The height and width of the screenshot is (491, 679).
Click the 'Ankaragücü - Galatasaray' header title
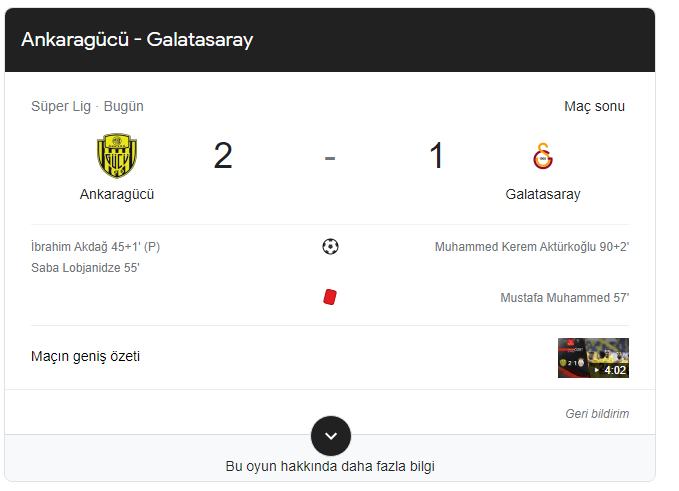(x=137, y=39)
